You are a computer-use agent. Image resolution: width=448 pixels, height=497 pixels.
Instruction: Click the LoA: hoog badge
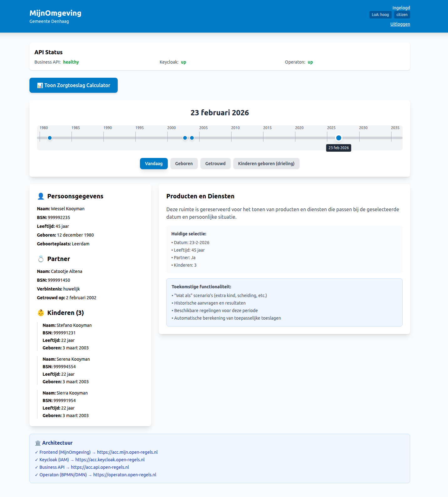380,15
